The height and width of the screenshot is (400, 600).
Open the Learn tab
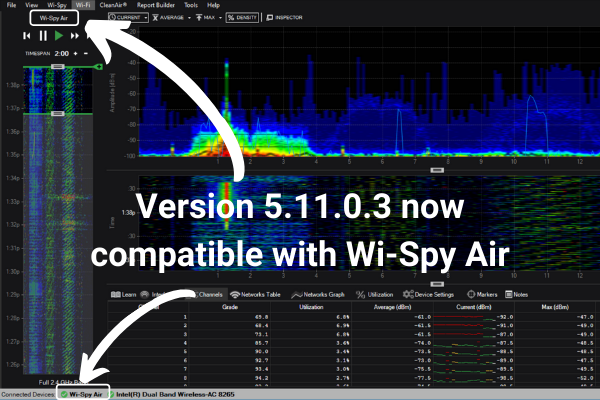pyautogui.click(x=123, y=294)
